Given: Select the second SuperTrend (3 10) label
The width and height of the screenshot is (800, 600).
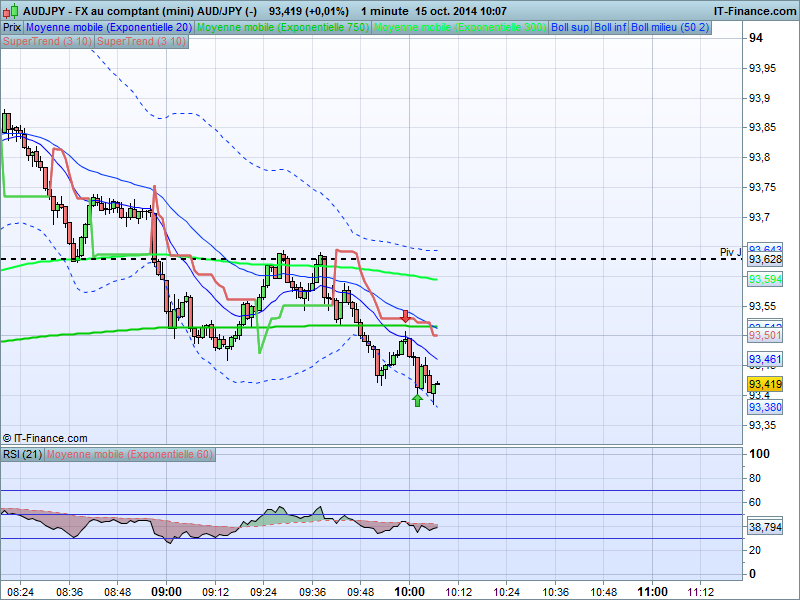Looking at the screenshot, I should 141,41.
